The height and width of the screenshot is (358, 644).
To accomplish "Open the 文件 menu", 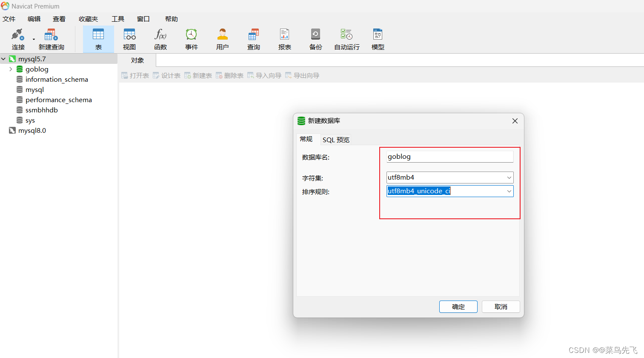I will point(9,19).
